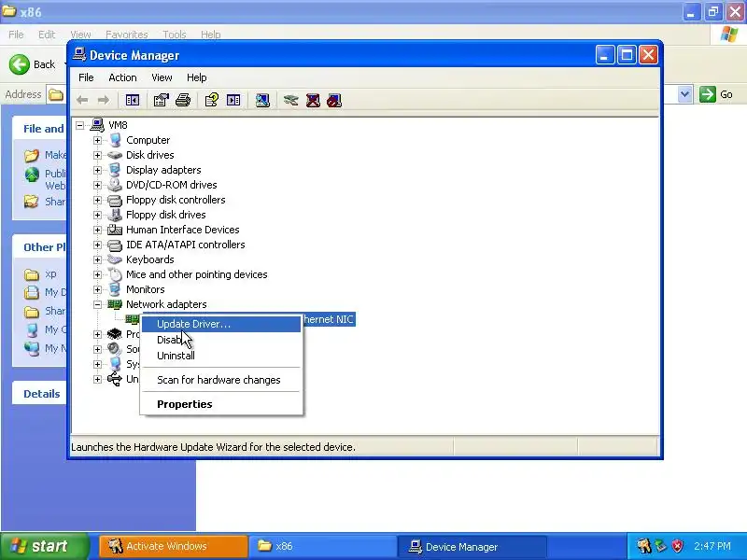
Task: Click the Disk drives category icon
Action: [x=114, y=155]
